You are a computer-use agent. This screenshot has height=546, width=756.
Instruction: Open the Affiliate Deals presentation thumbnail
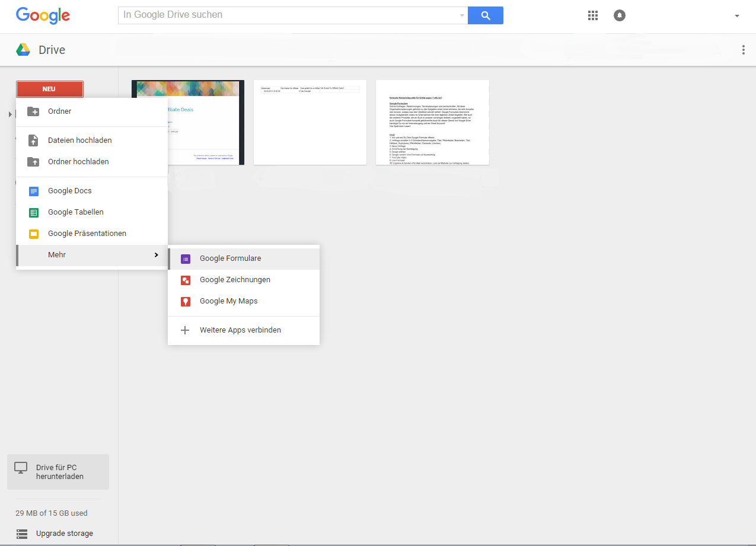click(188, 122)
